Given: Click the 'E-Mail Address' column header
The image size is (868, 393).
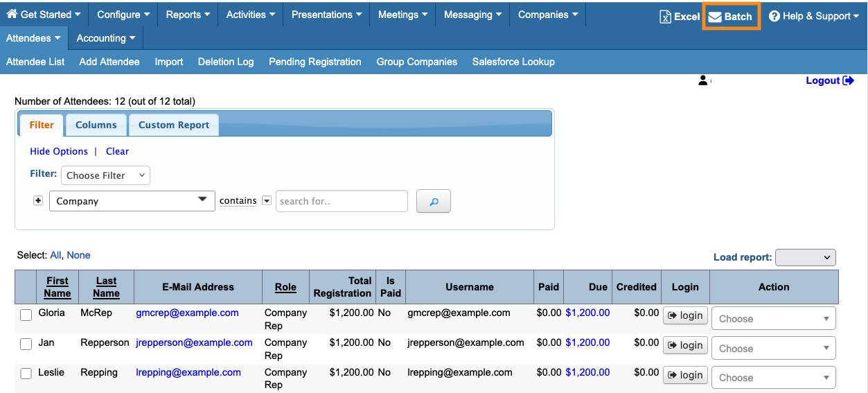Looking at the screenshot, I should [x=198, y=287].
